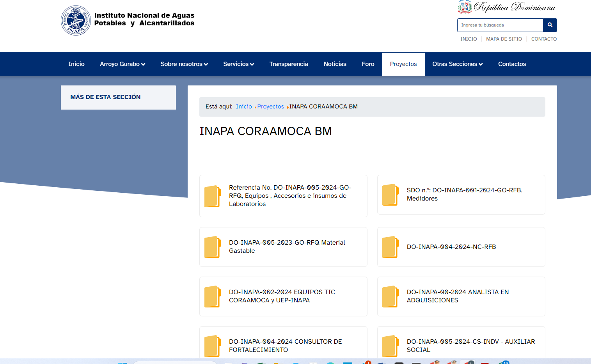Click the INAPA circular logo
591x364 pixels.
point(76,21)
